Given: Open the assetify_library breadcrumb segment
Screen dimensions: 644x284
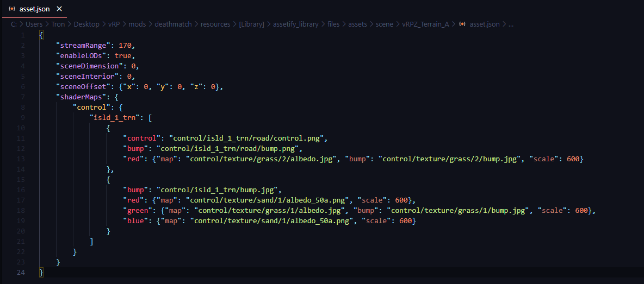Looking at the screenshot, I should 296,24.
